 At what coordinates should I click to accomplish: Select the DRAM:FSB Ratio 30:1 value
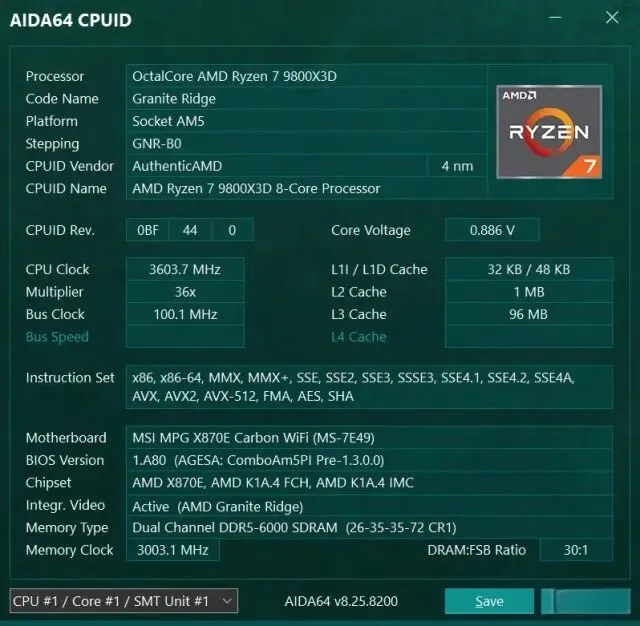click(x=576, y=550)
